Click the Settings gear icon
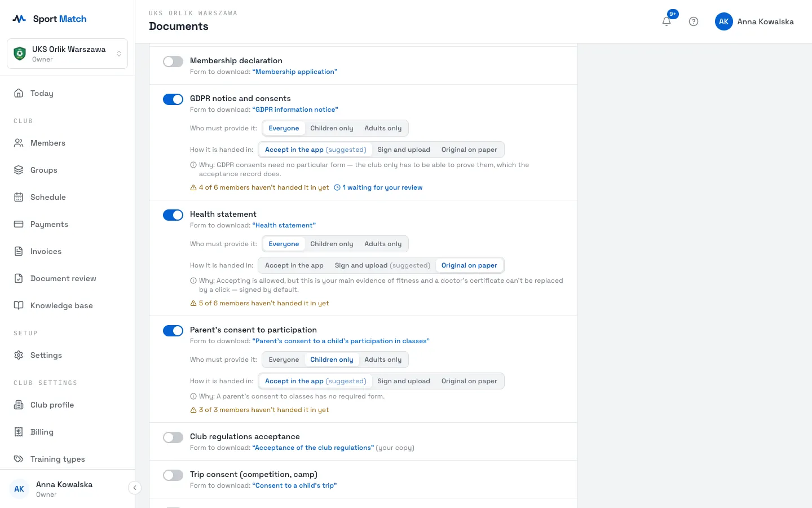 click(x=19, y=355)
